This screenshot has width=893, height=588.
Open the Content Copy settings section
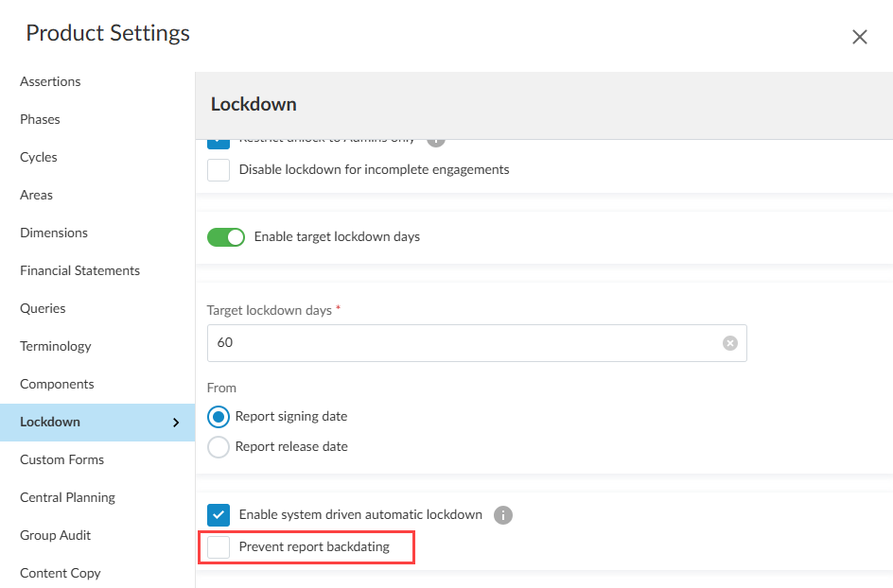pos(60,573)
